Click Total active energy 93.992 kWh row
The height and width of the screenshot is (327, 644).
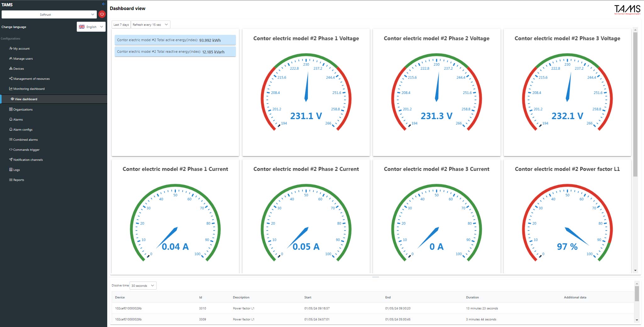175,40
